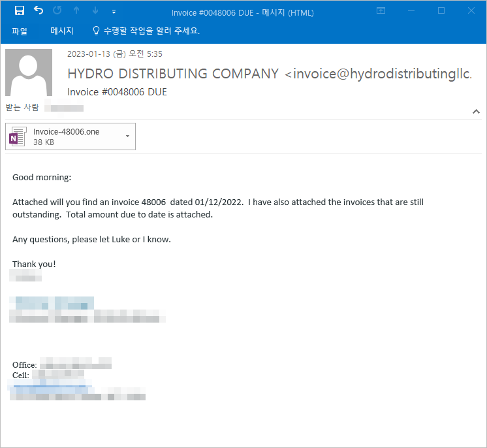
Task: Click the Undo arrow icon
Action: (x=39, y=10)
